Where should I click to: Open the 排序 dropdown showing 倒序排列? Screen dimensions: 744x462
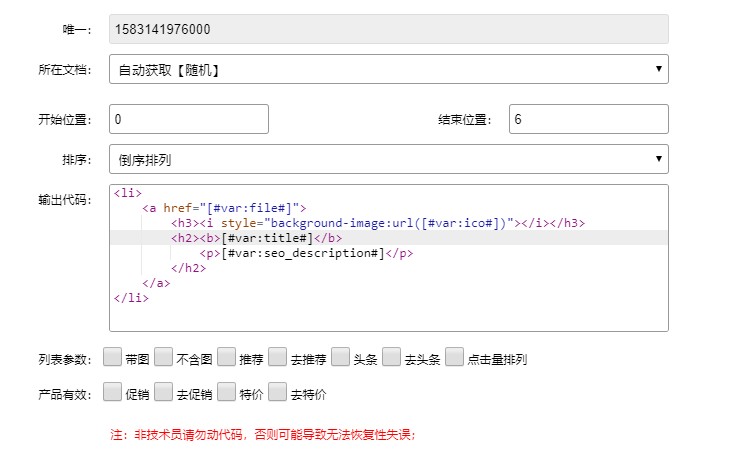[x=389, y=159]
